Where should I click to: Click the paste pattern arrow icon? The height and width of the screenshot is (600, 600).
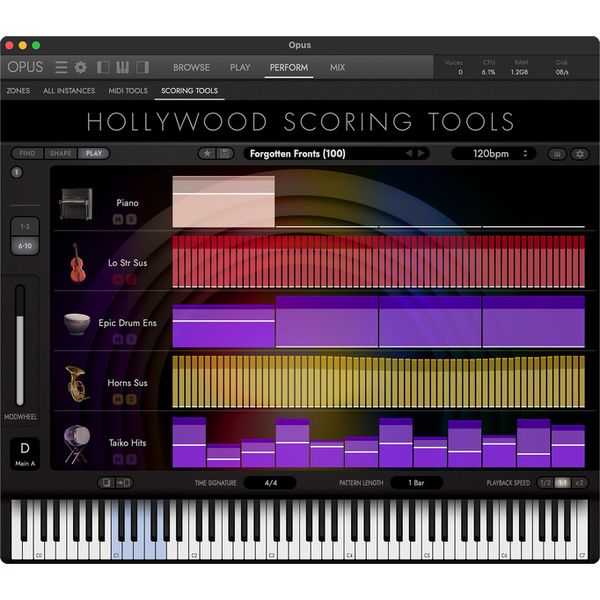[124, 483]
